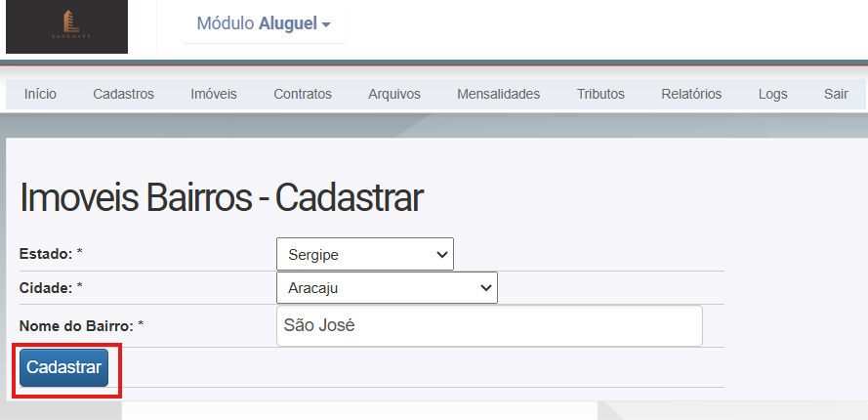This screenshot has height=420, width=868.
Task: Open the Cadastros menu
Action: coord(124,94)
